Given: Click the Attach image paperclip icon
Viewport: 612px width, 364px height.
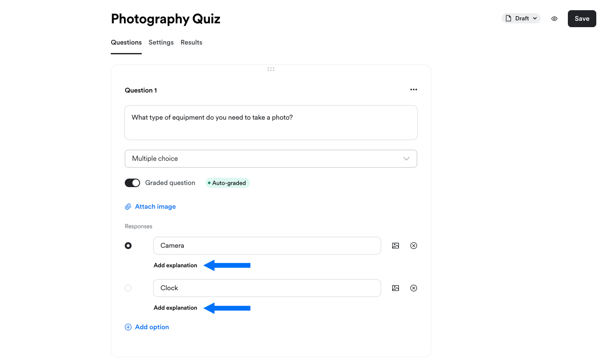Looking at the screenshot, I should tap(128, 207).
